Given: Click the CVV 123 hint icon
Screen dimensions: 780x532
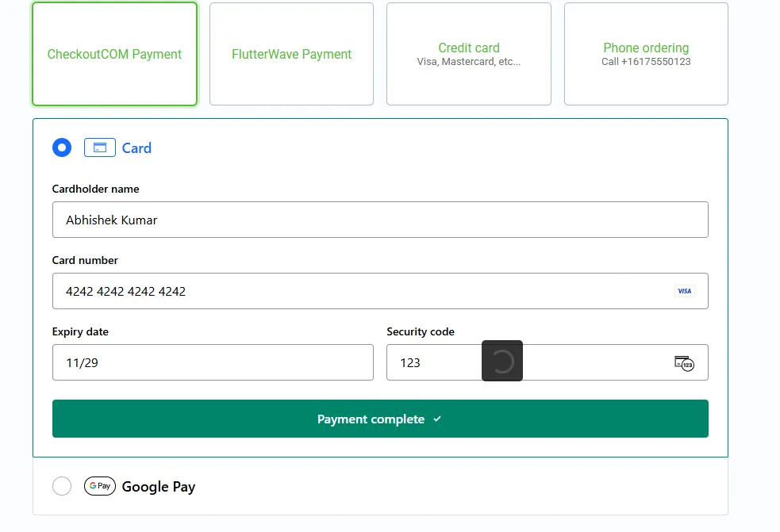Looking at the screenshot, I should pyautogui.click(x=685, y=363).
